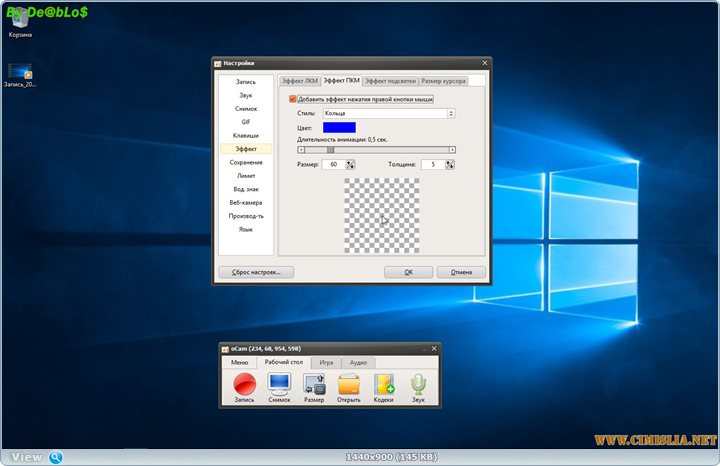Viewport: 720px width, 466px height.
Task: Switch to the Эффект ЛКМ tab
Action: [298, 80]
